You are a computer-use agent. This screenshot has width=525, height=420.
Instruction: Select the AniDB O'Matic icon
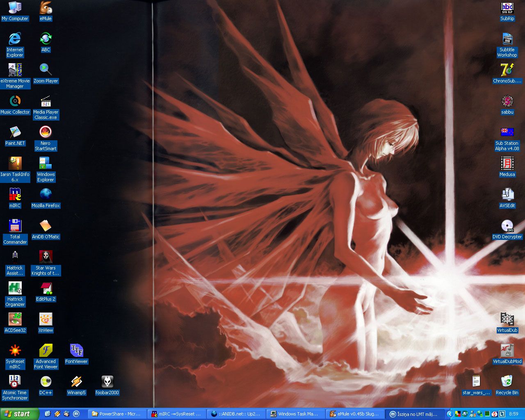coord(46,229)
